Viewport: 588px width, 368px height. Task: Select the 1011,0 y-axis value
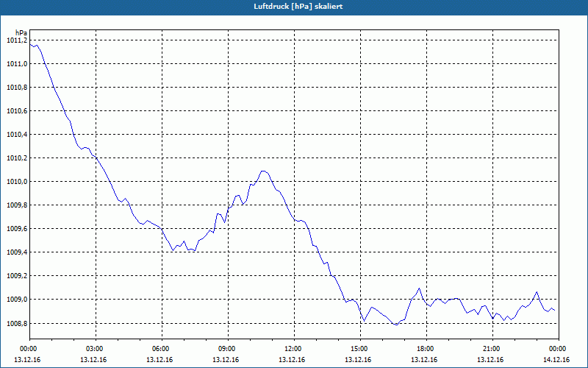[x=17, y=64]
